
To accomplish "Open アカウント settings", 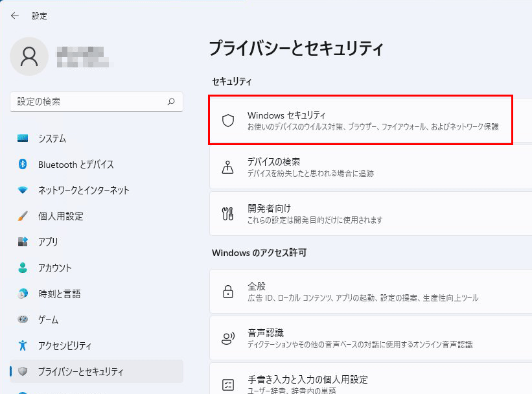I will point(97,268).
